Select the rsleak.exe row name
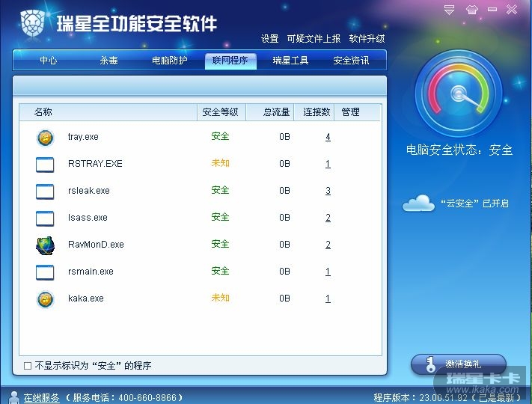 point(88,191)
